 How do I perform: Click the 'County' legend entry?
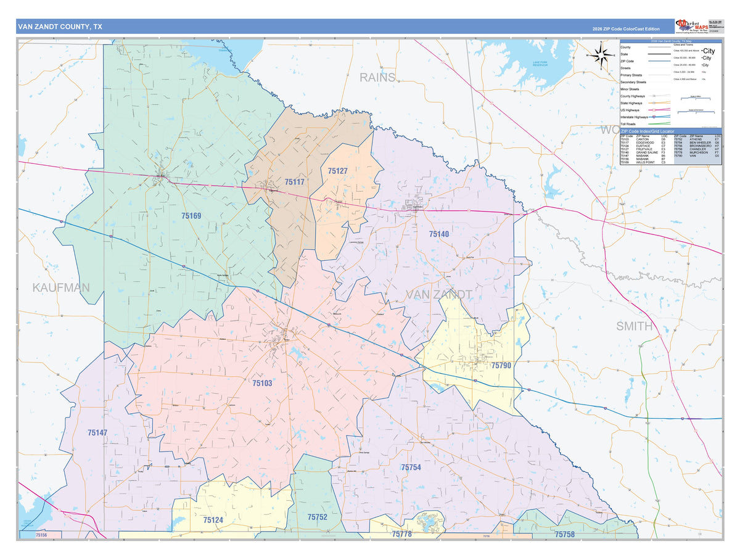click(625, 47)
